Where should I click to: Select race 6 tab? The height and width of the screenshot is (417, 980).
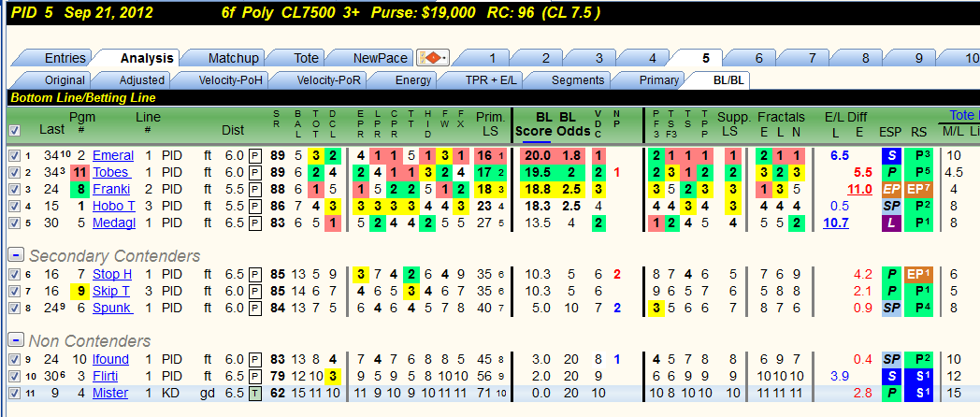coord(758,58)
